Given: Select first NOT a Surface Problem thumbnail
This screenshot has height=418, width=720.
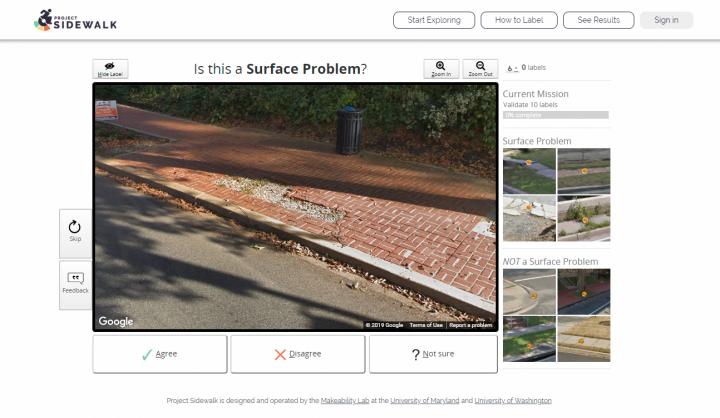Looking at the screenshot, I should pos(528,292).
